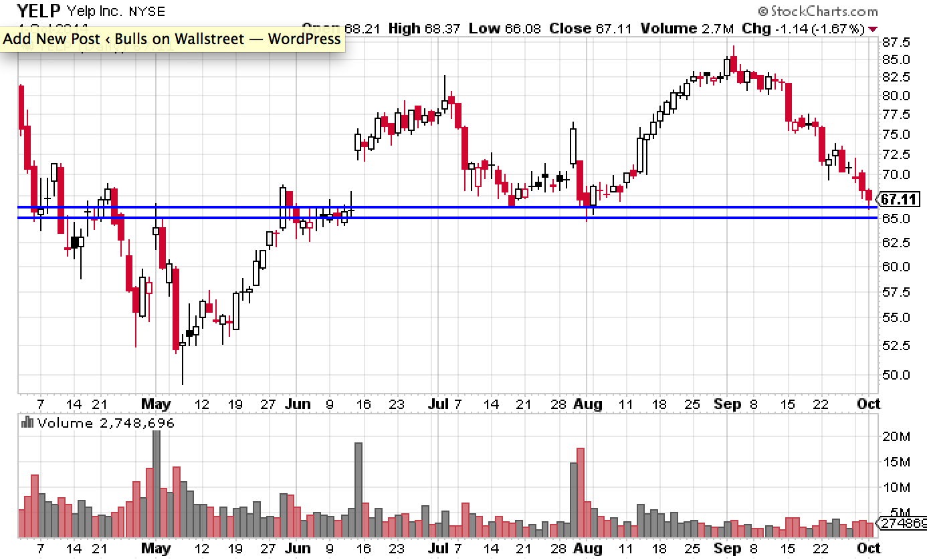
Task: Click the 62.5 price axis label
Action: 896,243
